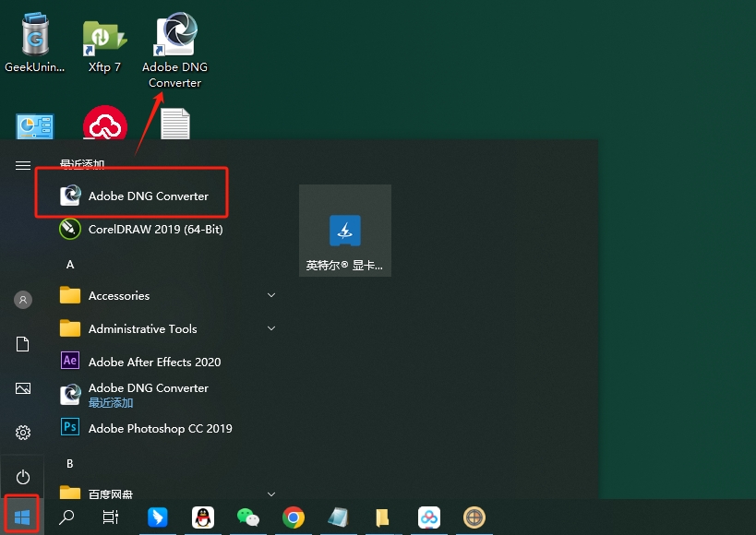Click the letter B section header

70,464
